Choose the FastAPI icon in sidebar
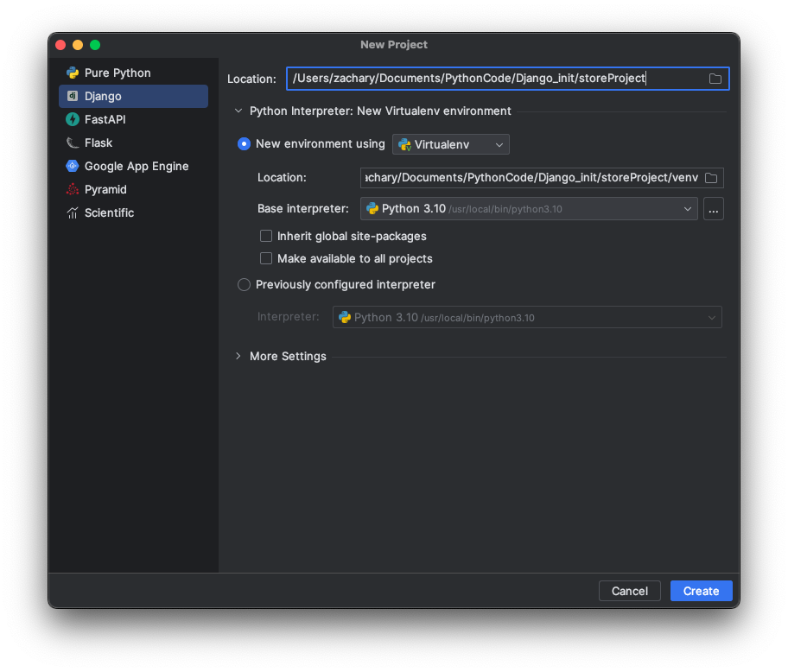This screenshot has width=788, height=672. [x=73, y=120]
